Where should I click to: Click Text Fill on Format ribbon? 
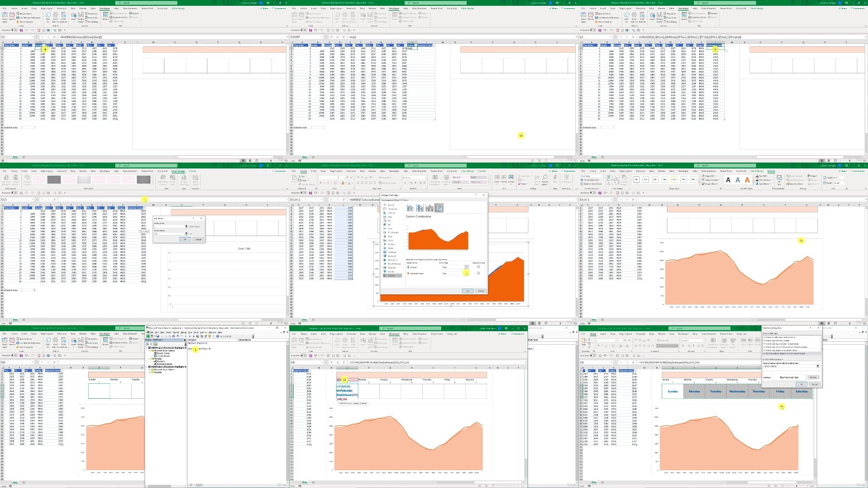coord(762,176)
